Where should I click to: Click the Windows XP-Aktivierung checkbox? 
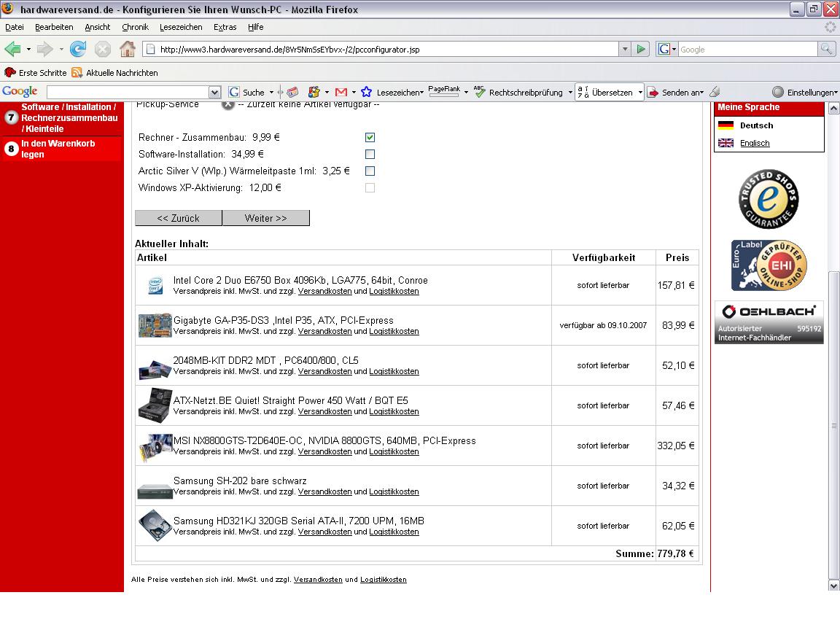370,188
